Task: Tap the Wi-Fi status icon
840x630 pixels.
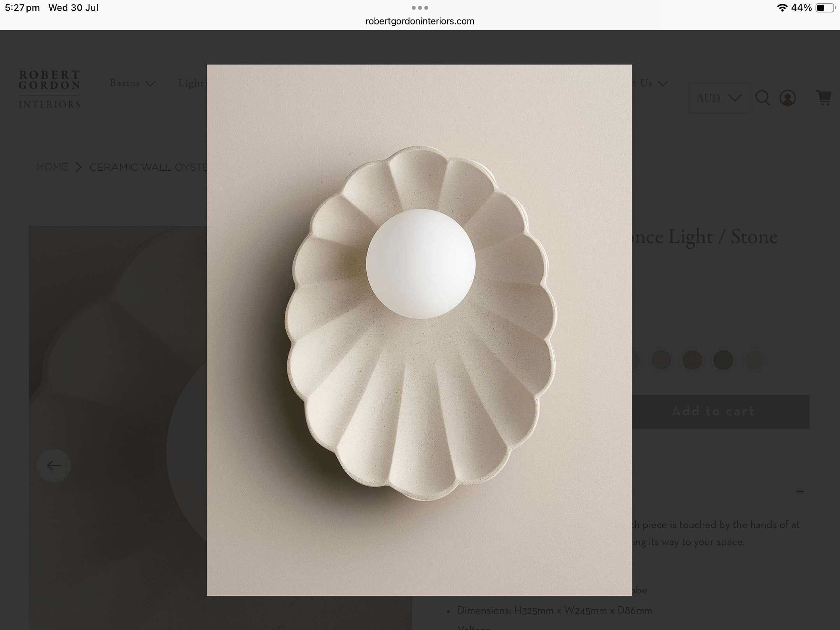Action: [x=782, y=8]
